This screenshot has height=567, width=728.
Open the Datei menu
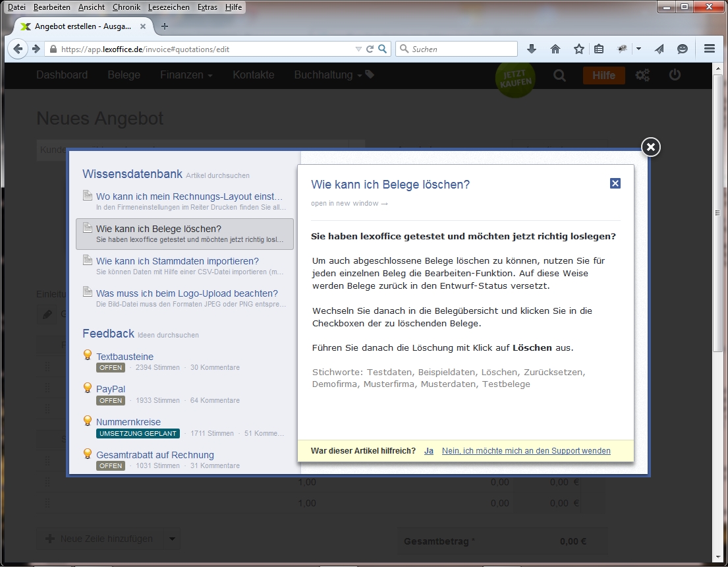(x=16, y=7)
